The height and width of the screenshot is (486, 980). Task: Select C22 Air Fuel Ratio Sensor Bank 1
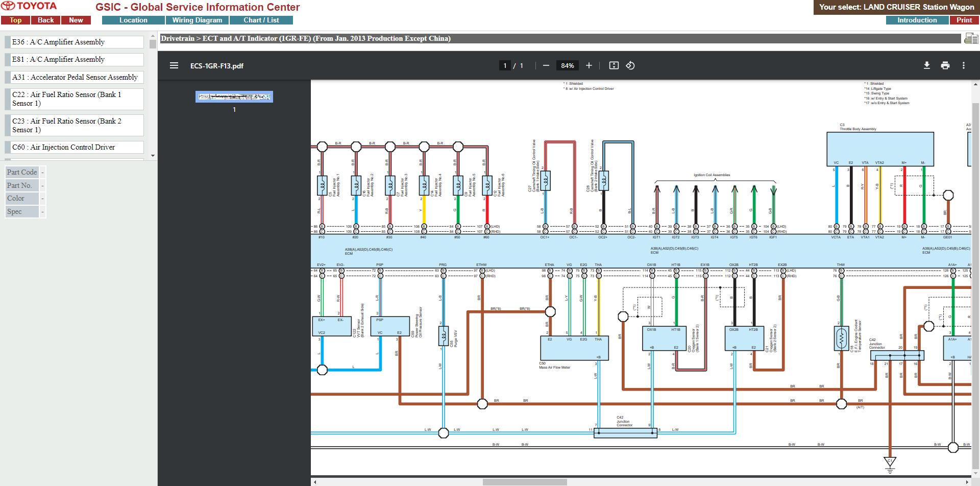click(74, 99)
